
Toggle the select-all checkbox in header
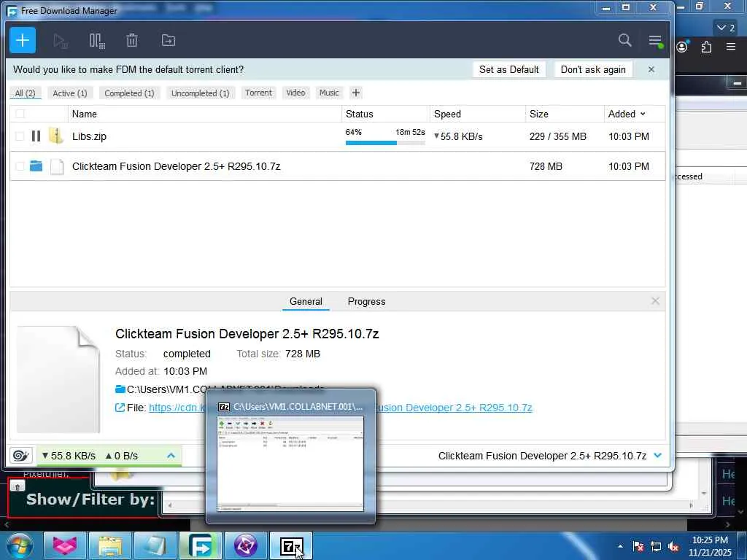pyautogui.click(x=20, y=114)
